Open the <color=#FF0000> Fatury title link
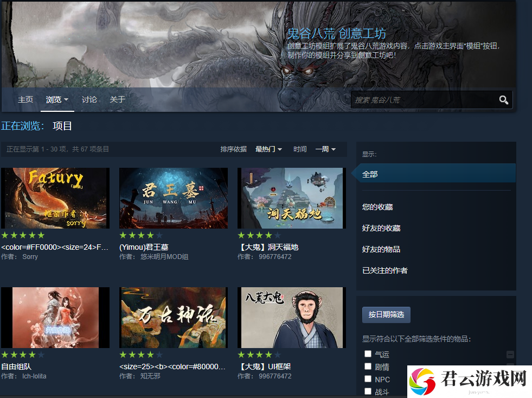This screenshot has width=532, height=398. [x=55, y=247]
